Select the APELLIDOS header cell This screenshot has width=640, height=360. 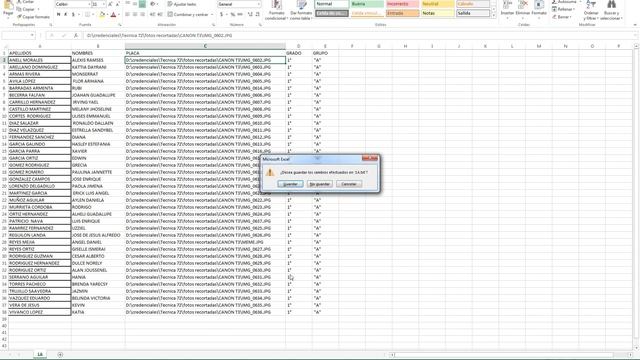pyautogui.click(x=40, y=53)
